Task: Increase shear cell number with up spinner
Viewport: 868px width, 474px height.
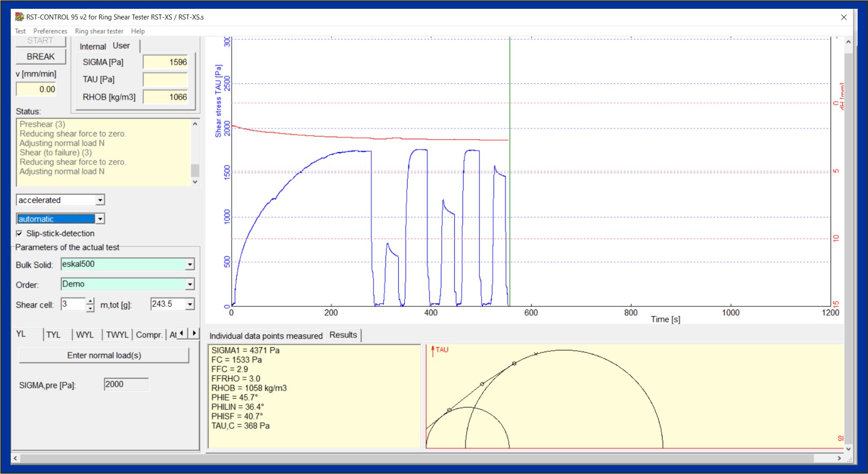Action: pos(90,301)
